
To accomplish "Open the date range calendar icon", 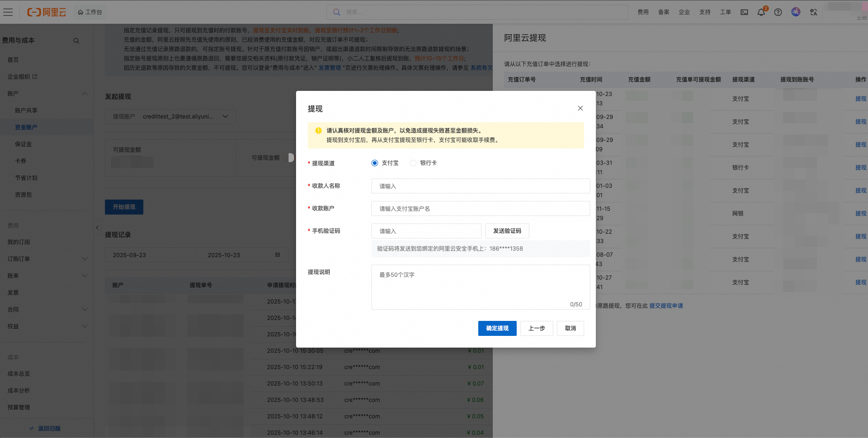I will click(x=277, y=255).
